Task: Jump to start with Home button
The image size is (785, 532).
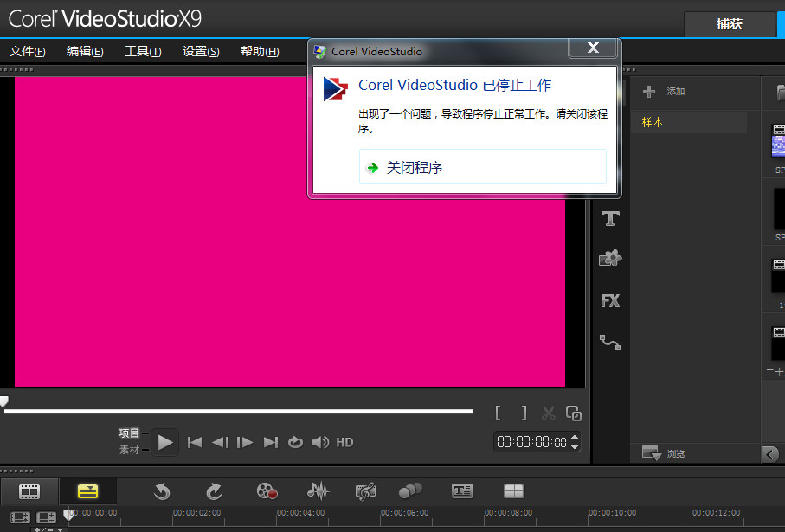Action: [x=194, y=442]
